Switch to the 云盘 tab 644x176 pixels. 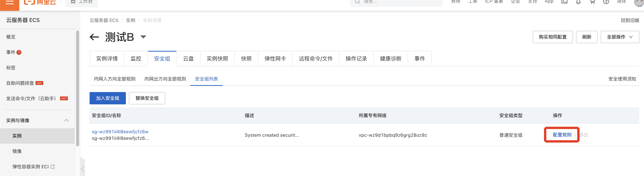click(x=188, y=59)
